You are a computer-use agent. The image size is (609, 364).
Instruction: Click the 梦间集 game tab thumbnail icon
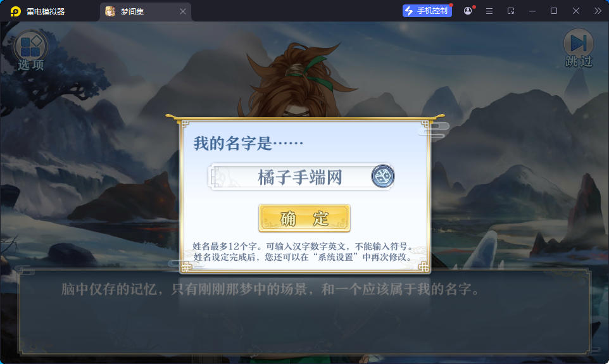click(x=110, y=11)
